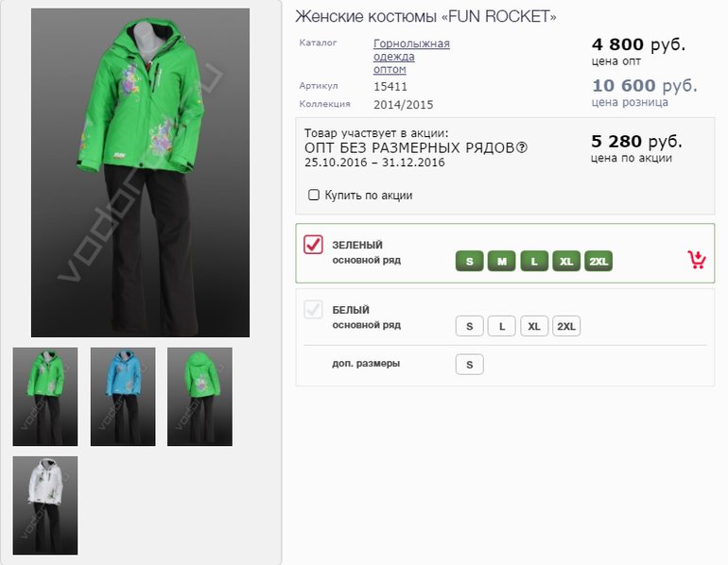This screenshot has width=728, height=565.
Task: Choose green size XL
Action: (566, 261)
